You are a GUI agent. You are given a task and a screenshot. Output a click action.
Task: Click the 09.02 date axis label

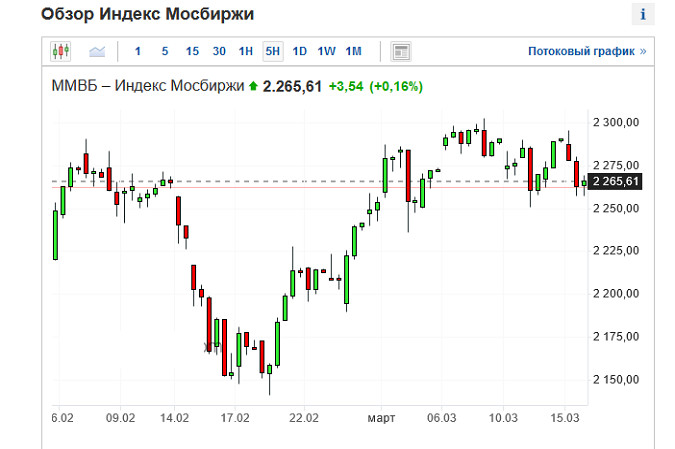121,418
